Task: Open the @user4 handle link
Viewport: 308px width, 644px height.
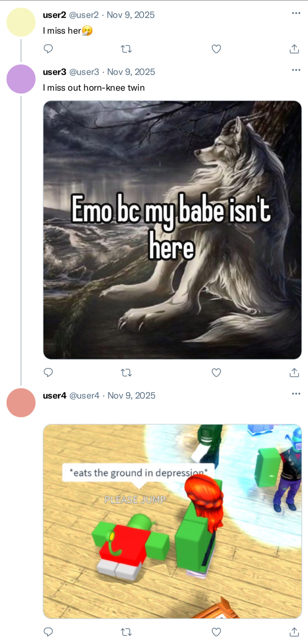Action: click(x=84, y=396)
